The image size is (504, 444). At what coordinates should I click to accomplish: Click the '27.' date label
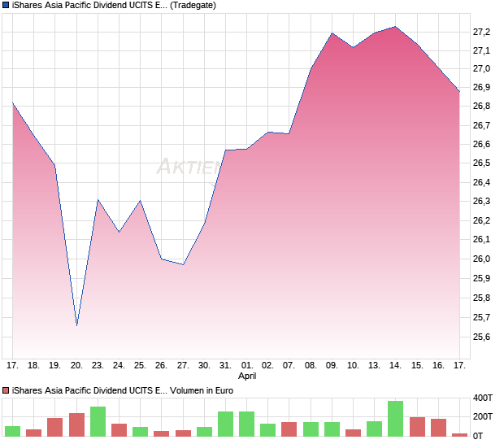coord(183,366)
